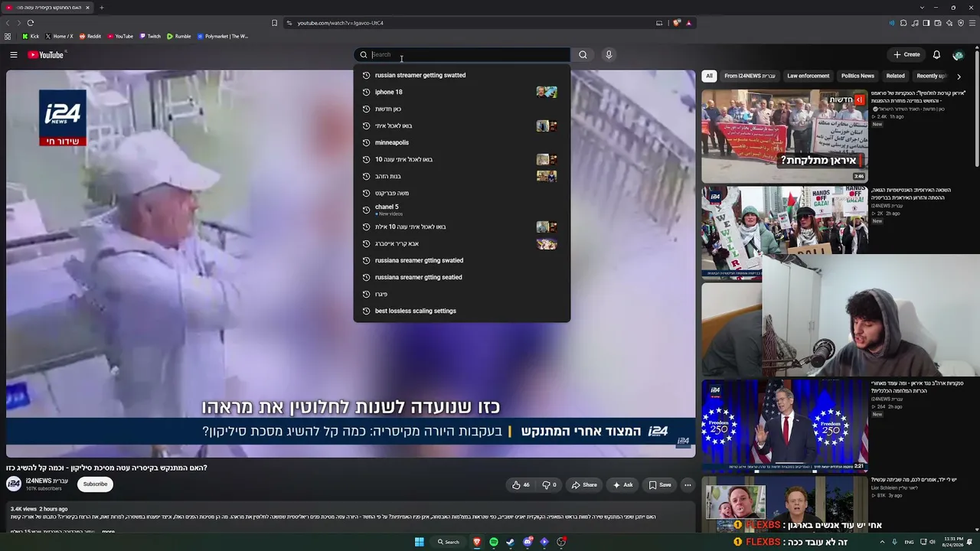Image resolution: width=980 pixels, height=551 pixels.
Task: Go to the YouTube home logo
Action: tap(46, 54)
